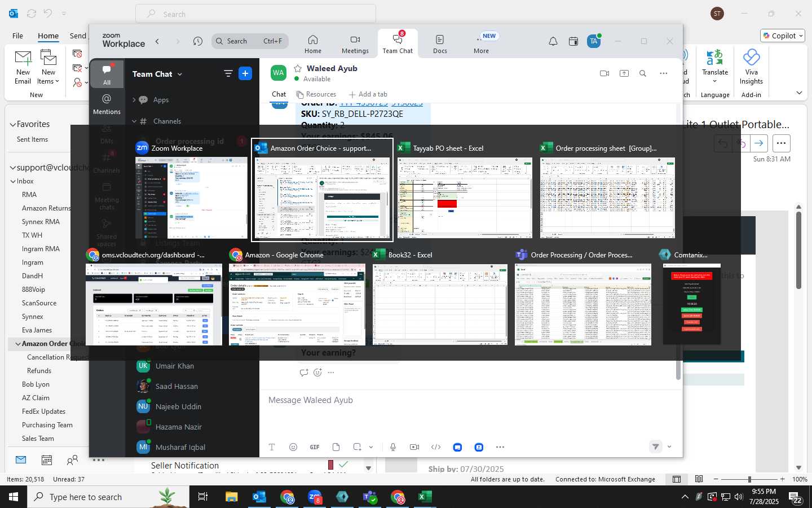The height and width of the screenshot is (508, 812).
Task: Click Viva Insights in Outlook ribbon
Action: tap(751, 67)
